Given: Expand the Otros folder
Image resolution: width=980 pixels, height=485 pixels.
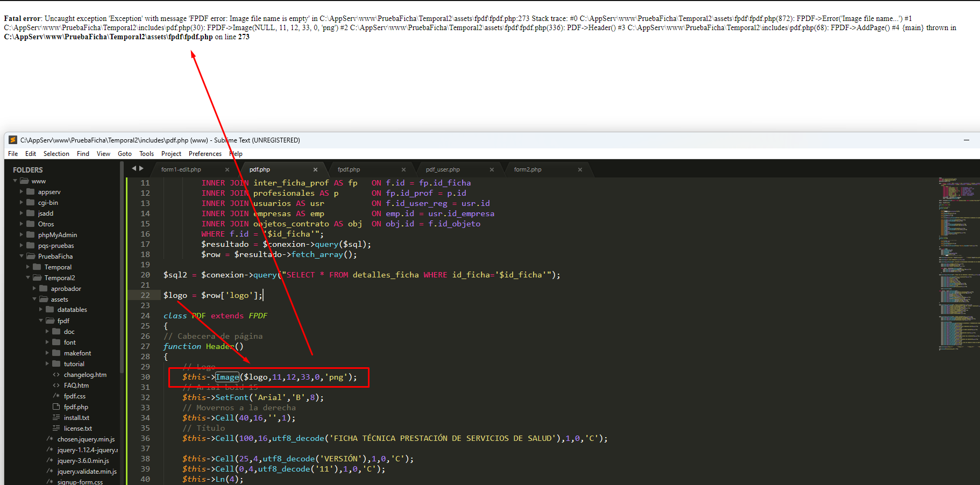Looking at the screenshot, I should click(x=22, y=224).
